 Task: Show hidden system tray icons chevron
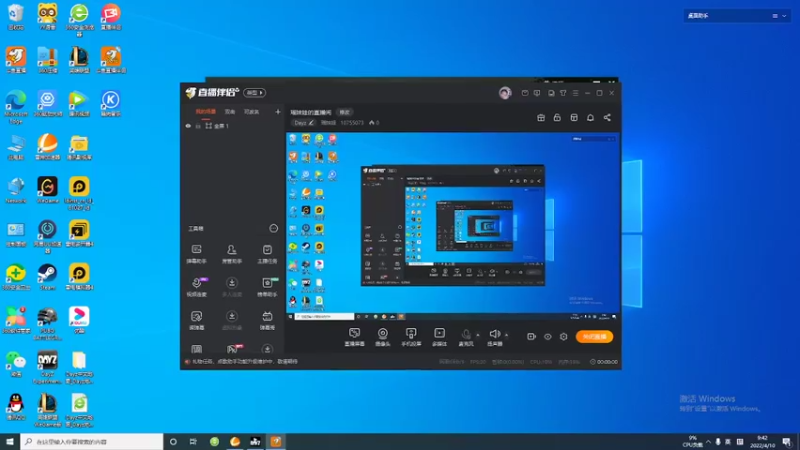708,442
